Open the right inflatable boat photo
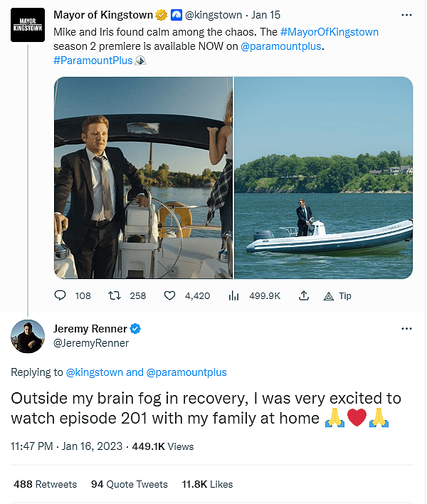This screenshot has width=427, height=504. pyautogui.click(x=323, y=177)
